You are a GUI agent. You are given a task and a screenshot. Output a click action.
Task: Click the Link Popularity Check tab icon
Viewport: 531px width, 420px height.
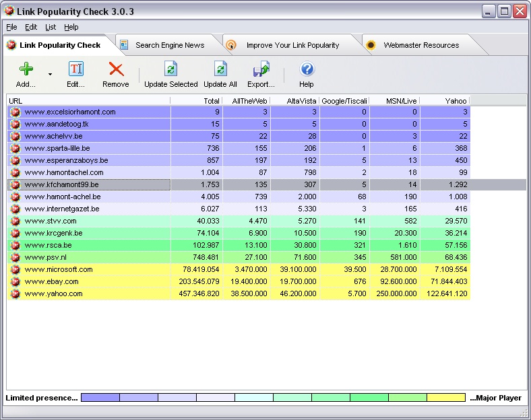tap(11, 45)
